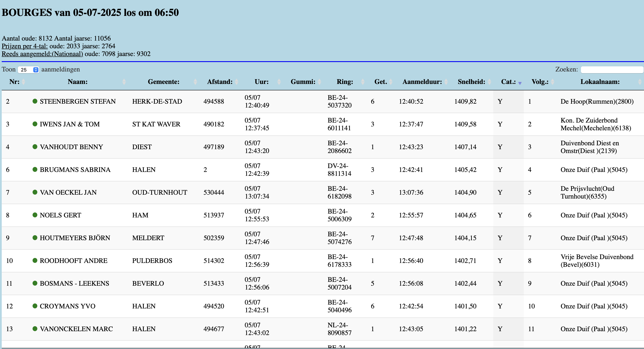
Task: Open the Toon 25 entries dropdown
Action: [x=29, y=70]
